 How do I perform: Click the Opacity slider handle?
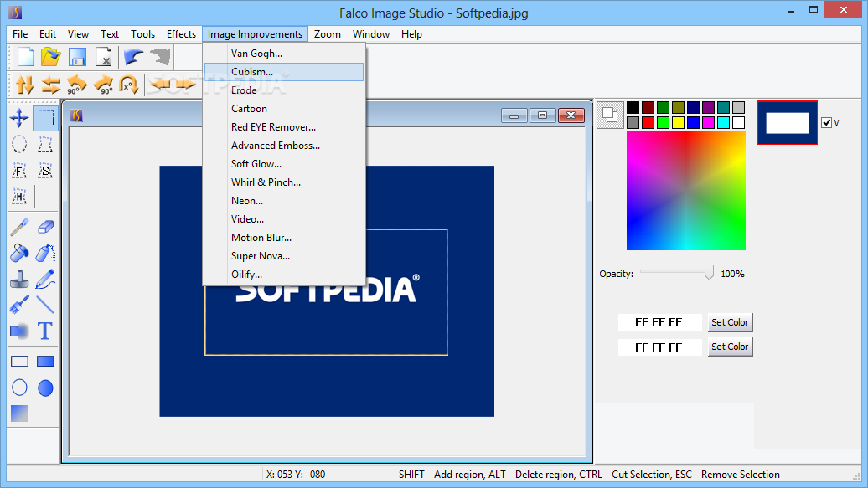pyautogui.click(x=709, y=272)
